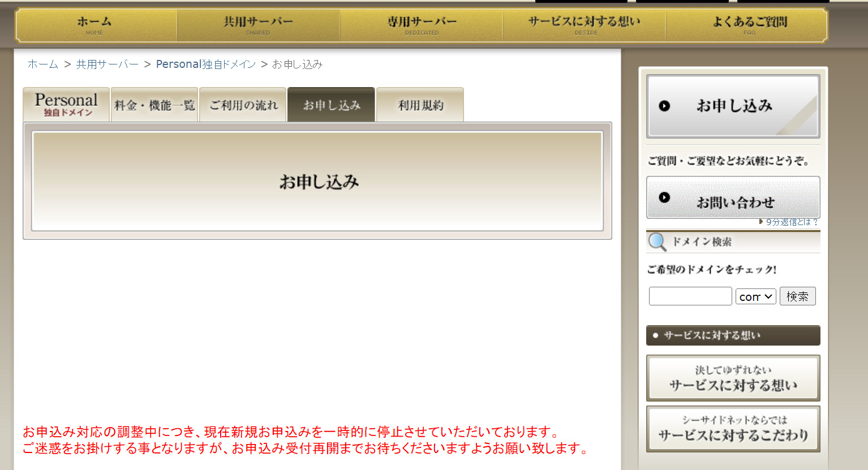Screen dimensions: 868x470
Task: Click the お申し込み heading banner
Action: pos(317,182)
